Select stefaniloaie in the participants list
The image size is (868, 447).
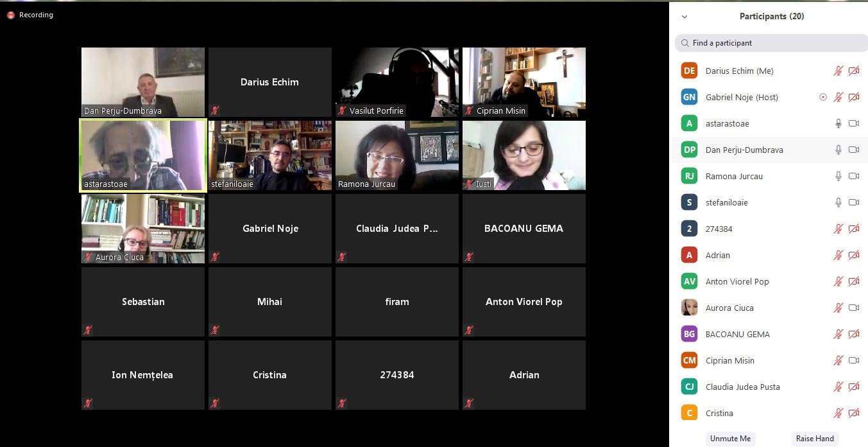[726, 203]
